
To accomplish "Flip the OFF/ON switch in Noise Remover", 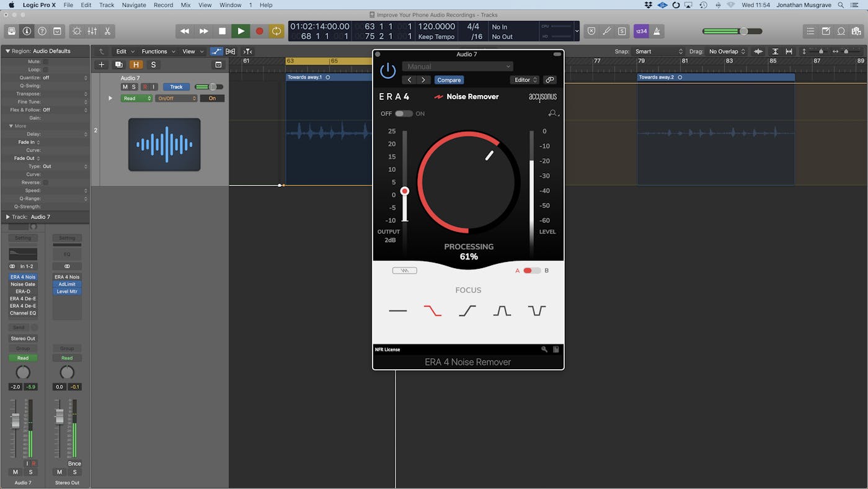I will 404,114.
